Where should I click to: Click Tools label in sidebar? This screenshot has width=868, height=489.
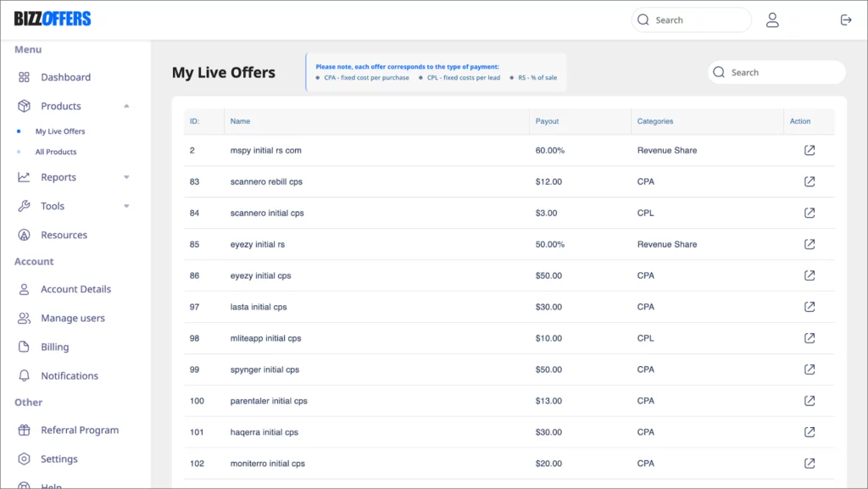(x=53, y=206)
